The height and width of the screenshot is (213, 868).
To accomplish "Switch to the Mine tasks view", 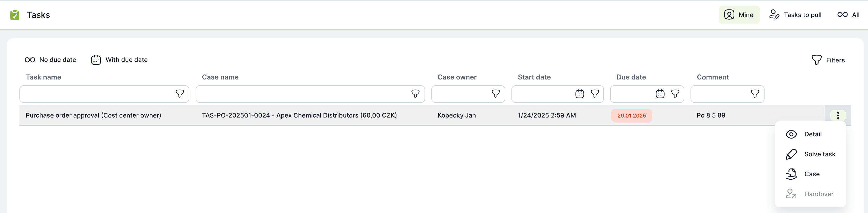I will [739, 15].
